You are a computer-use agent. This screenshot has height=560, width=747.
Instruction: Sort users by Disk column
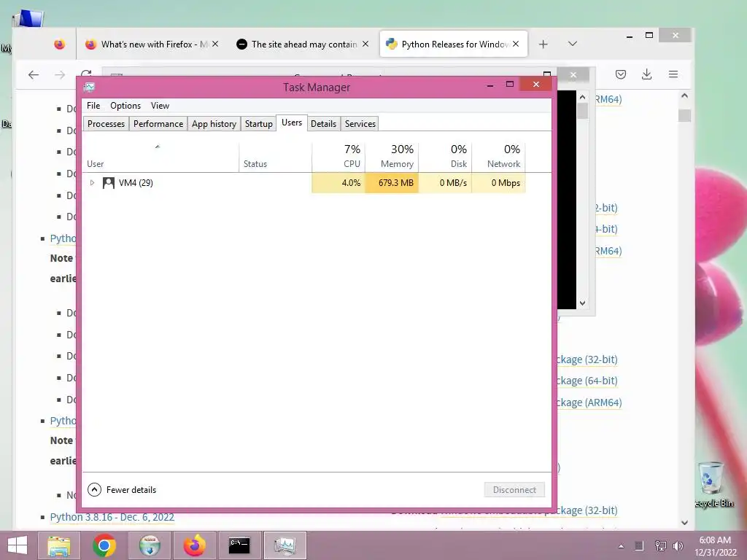(x=445, y=157)
